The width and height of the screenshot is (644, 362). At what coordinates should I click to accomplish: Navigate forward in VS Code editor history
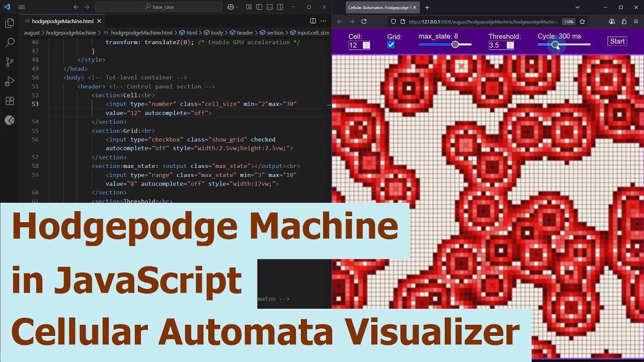(87, 7)
